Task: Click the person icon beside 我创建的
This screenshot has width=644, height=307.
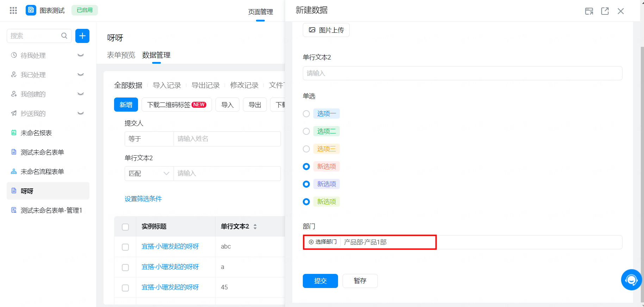Action: [x=14, y=94]
